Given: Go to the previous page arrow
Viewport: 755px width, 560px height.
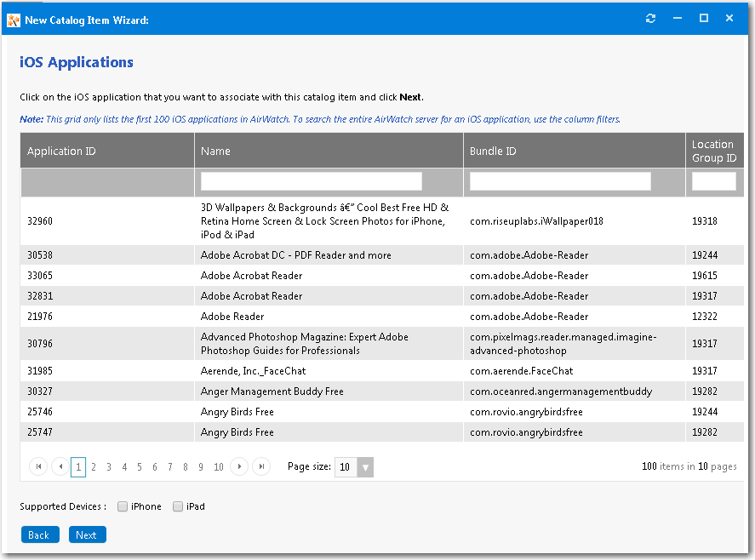Looking at the screenshot, I should 59,466.
